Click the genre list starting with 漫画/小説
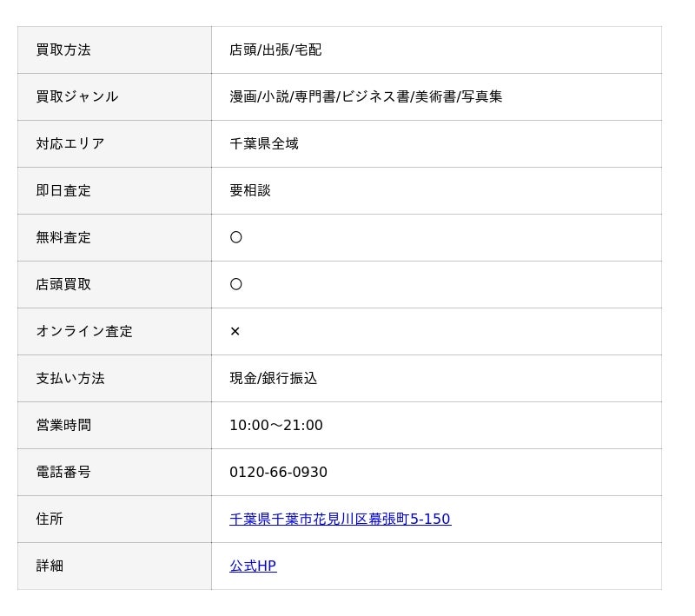Image resolution: width=695 pixels, height=616 pixels. [x=366, y=96]
